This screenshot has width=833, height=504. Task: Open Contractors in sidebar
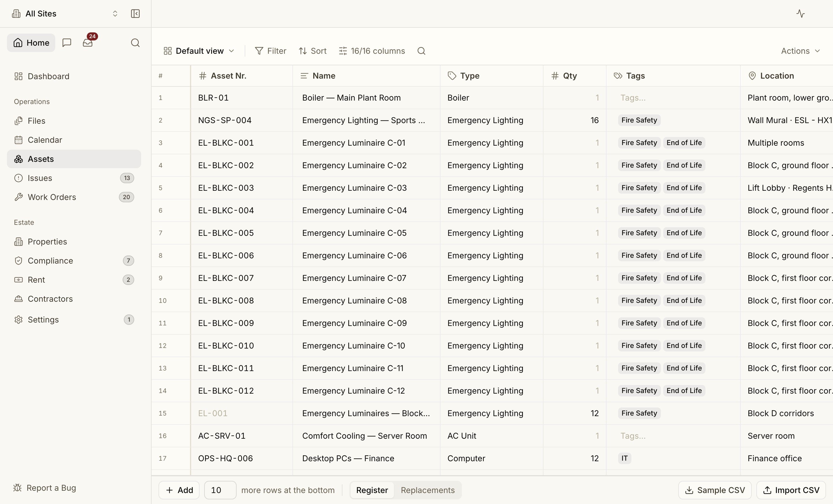pyautogui.click(x=74, y=299)
